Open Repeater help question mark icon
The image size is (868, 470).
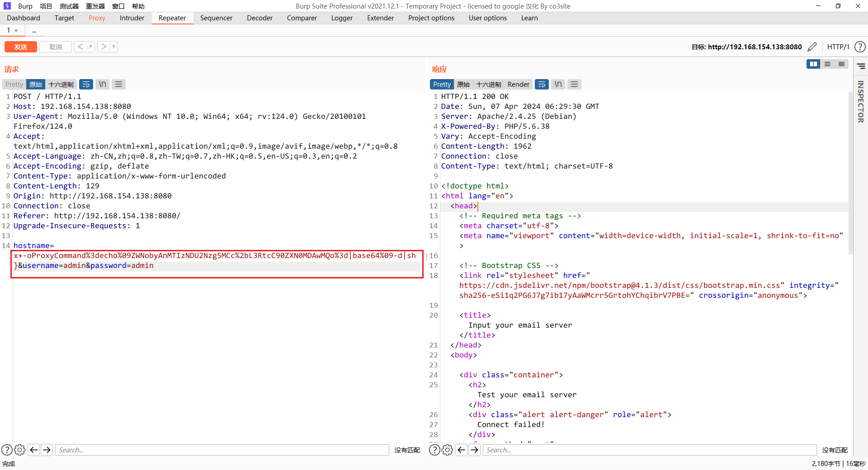[860, 47]
